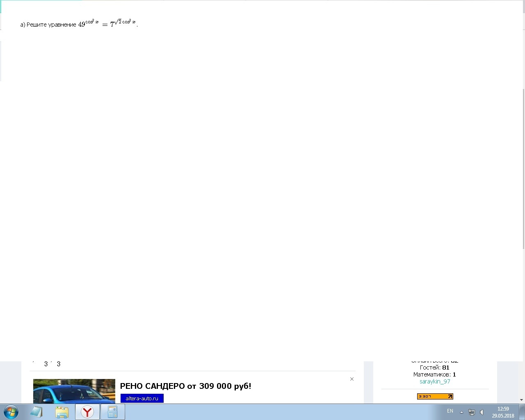
Task: Select the Математиков online counter entry
Action: 433,374
